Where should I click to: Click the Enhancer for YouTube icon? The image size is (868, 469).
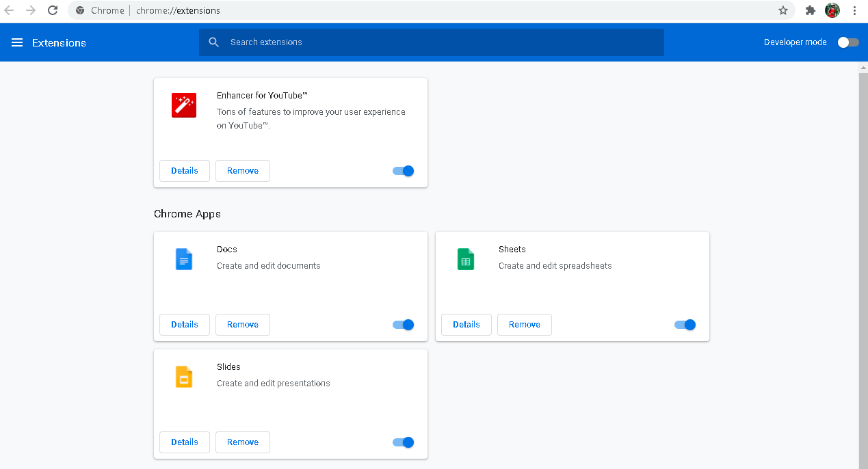coord(184,105)
